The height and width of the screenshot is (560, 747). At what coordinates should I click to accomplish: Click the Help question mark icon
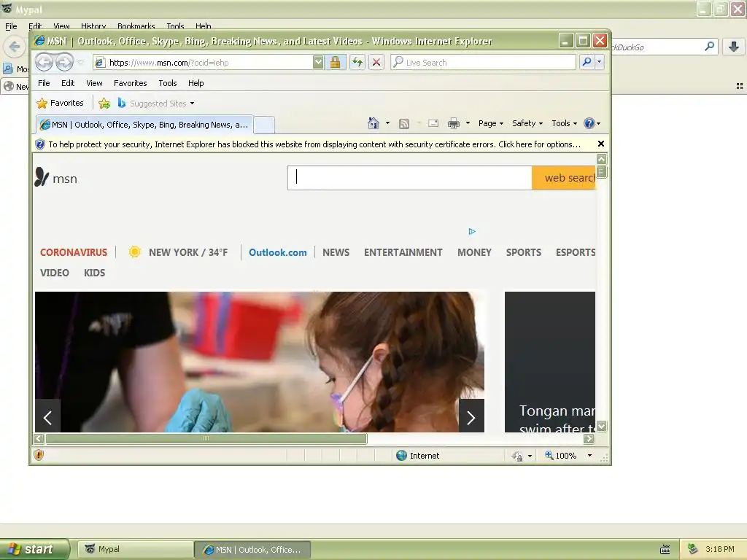(x=589, y=123)
